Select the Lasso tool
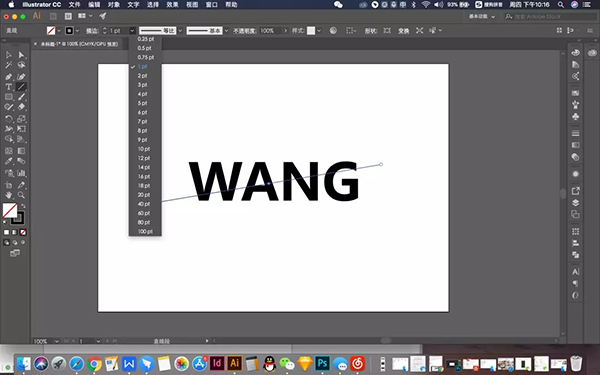Image resolution: width=600 pixels, height=375 pixels. point(21,65)
